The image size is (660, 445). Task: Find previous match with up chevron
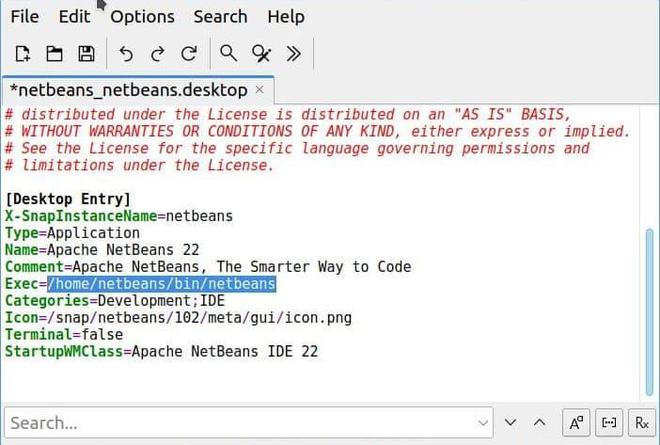click(x=540, y=422)
